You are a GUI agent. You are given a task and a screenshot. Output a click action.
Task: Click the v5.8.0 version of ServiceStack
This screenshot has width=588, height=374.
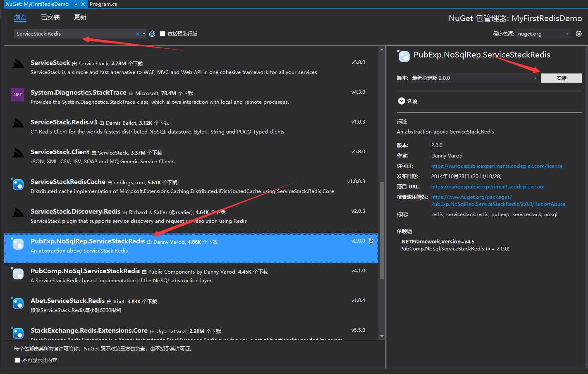click(x=358, y=62)
